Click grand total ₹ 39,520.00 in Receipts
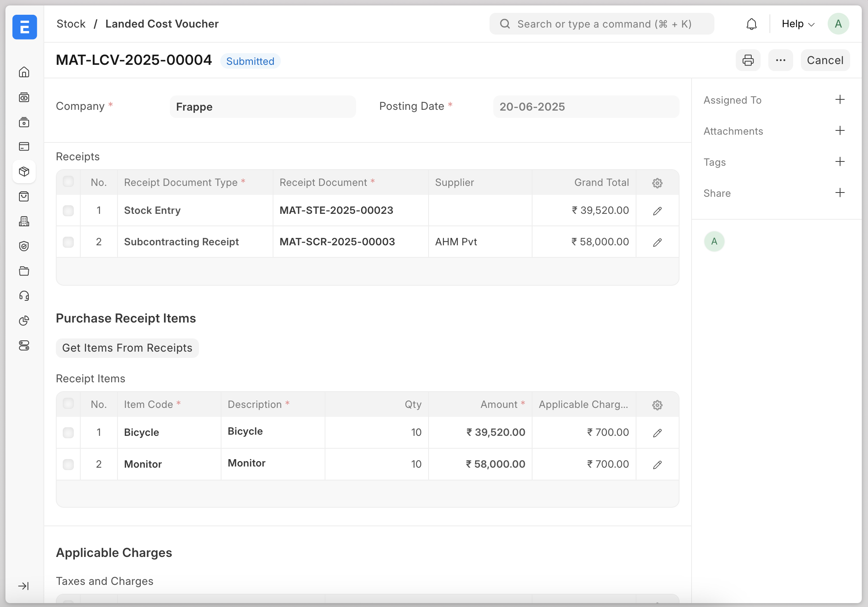This screenshot has width=868, height=607. click(x=584, y=210)
